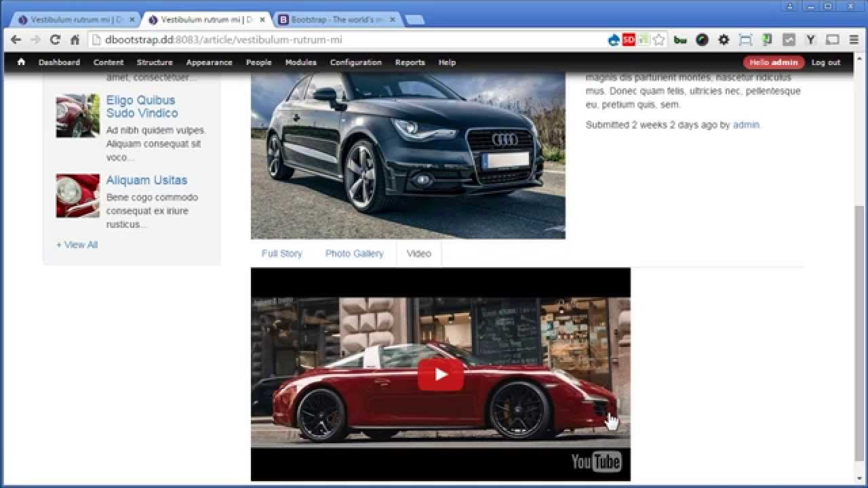Viewport: 868px width, 488px height.
Task: Click the cast screen extension icon
Action: pyautogui.click(x=832, y=40)
